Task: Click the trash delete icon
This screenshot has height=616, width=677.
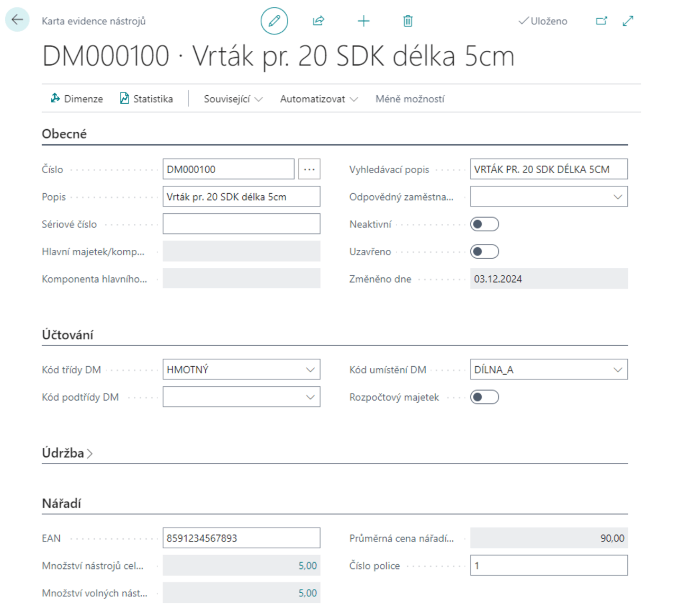Action: pyautogui.click(x=408, y=21)
